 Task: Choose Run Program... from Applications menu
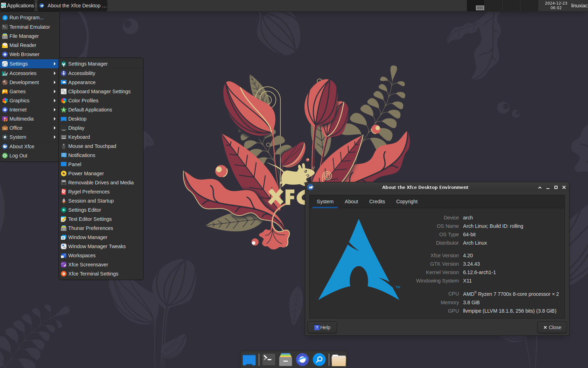29,18
